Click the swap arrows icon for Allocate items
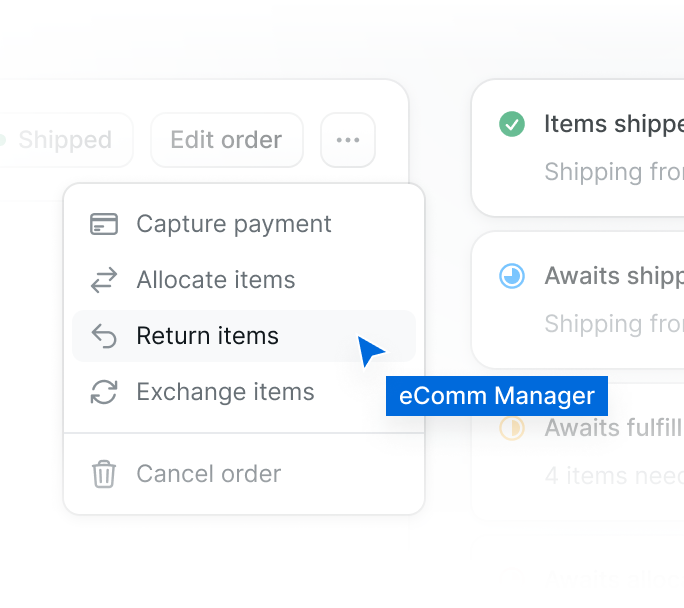This screenshot has height=608, width=684. (x=104, y=280)
